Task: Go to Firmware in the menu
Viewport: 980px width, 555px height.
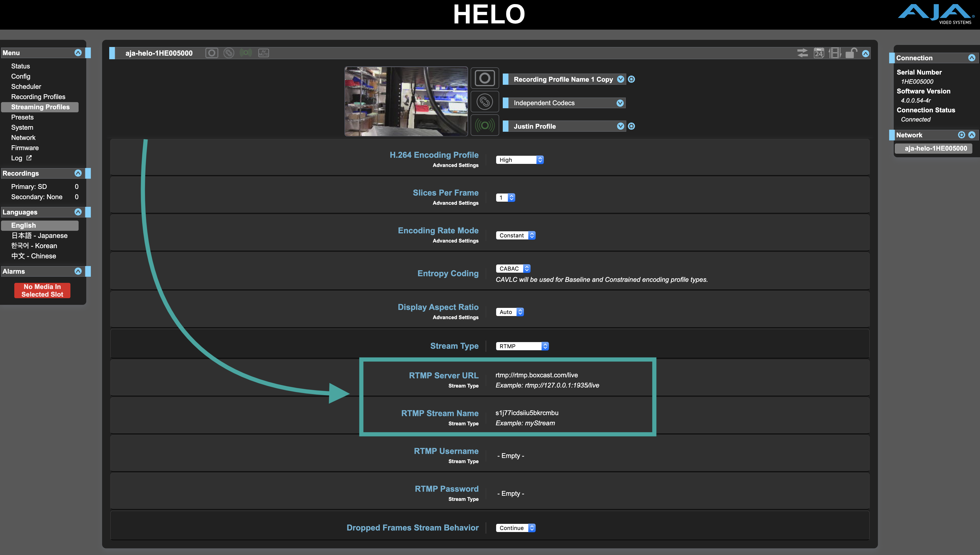Action: click(25, 148)
